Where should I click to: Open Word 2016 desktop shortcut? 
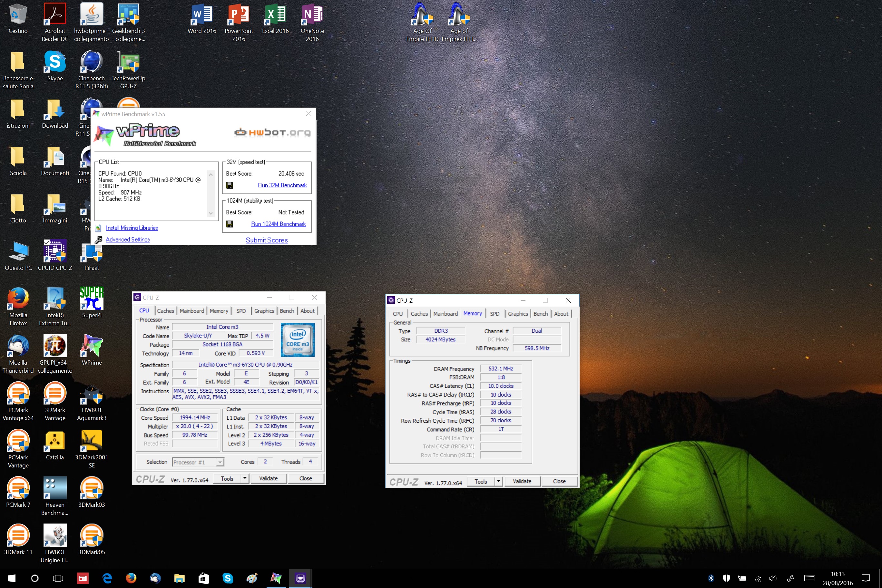pos(202,18)
